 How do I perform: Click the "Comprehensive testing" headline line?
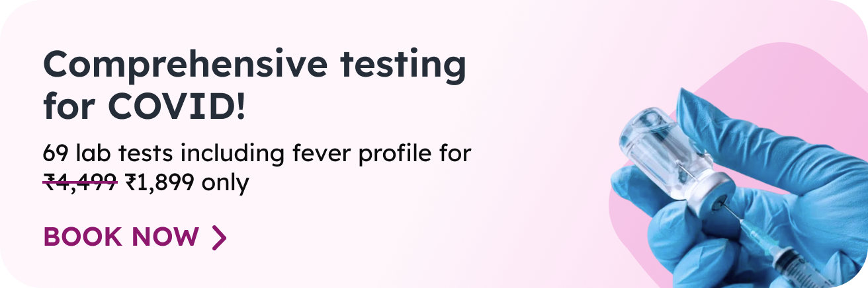(x=255, y=65)
